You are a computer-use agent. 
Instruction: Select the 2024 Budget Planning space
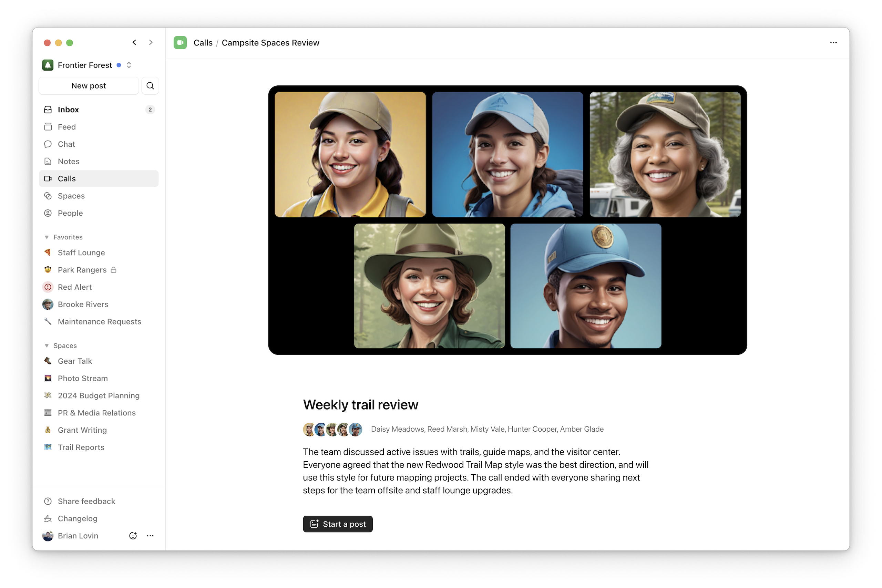pyautogui.click(x=99, y=396)
